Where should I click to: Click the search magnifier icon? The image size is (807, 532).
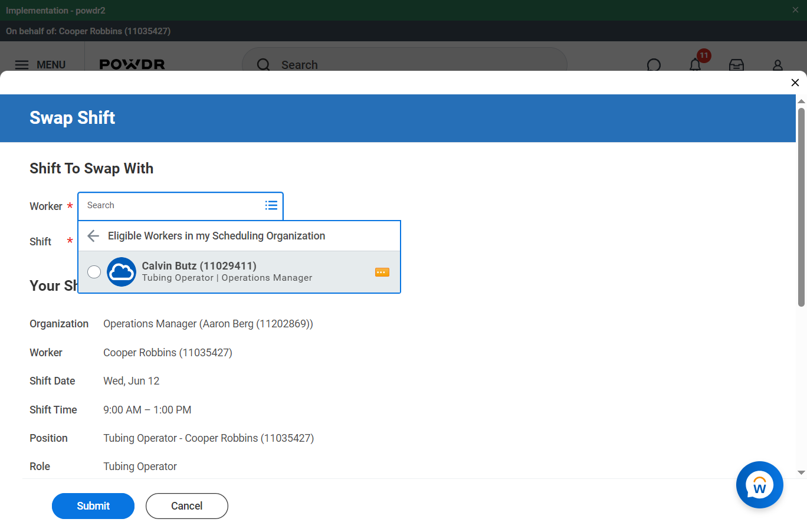pos(264,65)
